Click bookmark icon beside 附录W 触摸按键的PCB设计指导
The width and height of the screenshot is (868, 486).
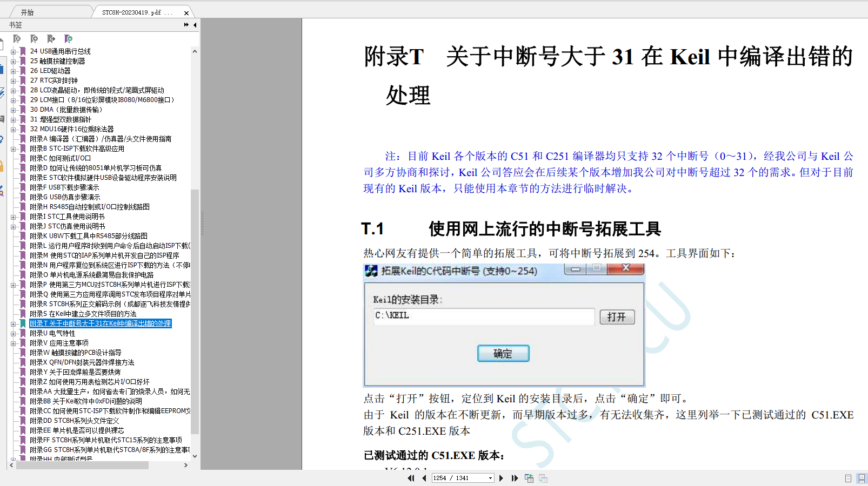pos(23,353)
